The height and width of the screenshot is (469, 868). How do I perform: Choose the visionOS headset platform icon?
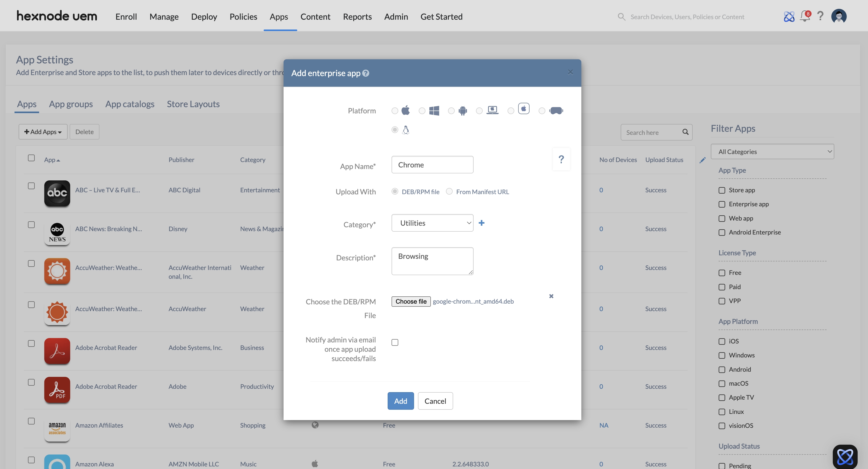pos(556,111)
